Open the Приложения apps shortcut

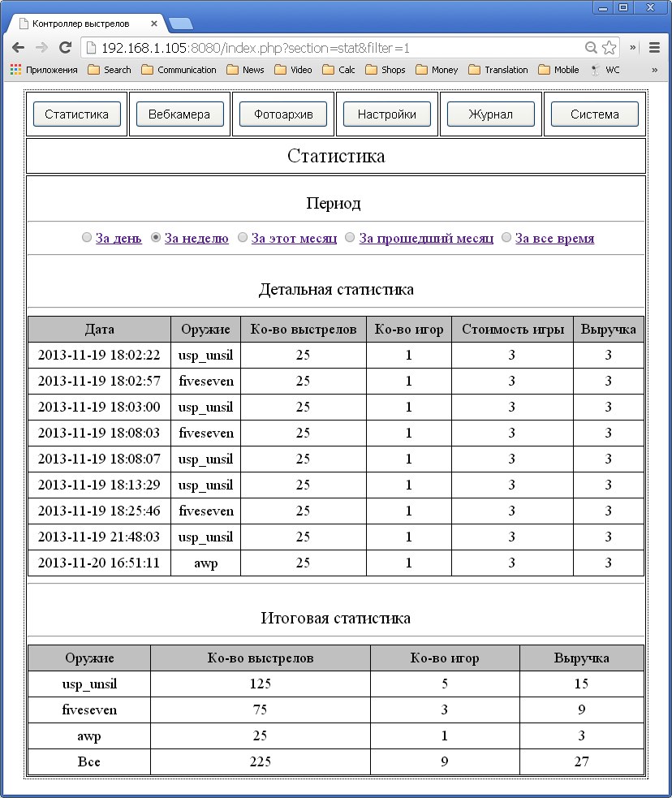(x=44, y=70)
